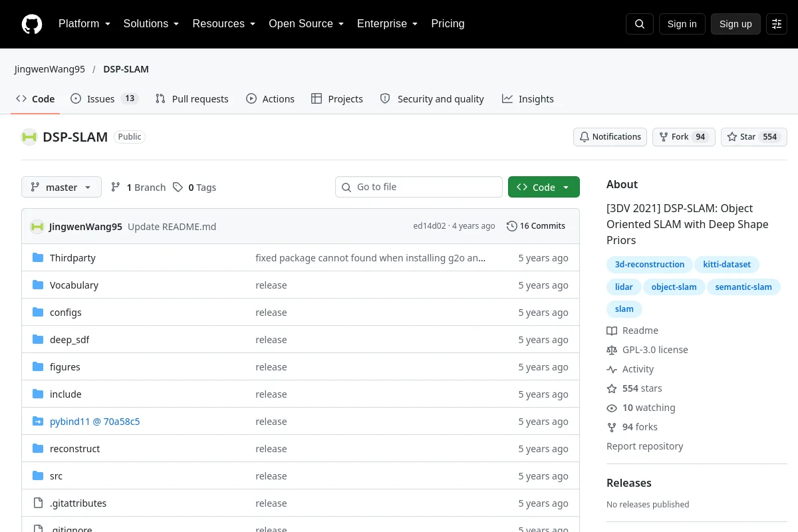Click the fork icon beside 94 forks

tap(612, 427)
